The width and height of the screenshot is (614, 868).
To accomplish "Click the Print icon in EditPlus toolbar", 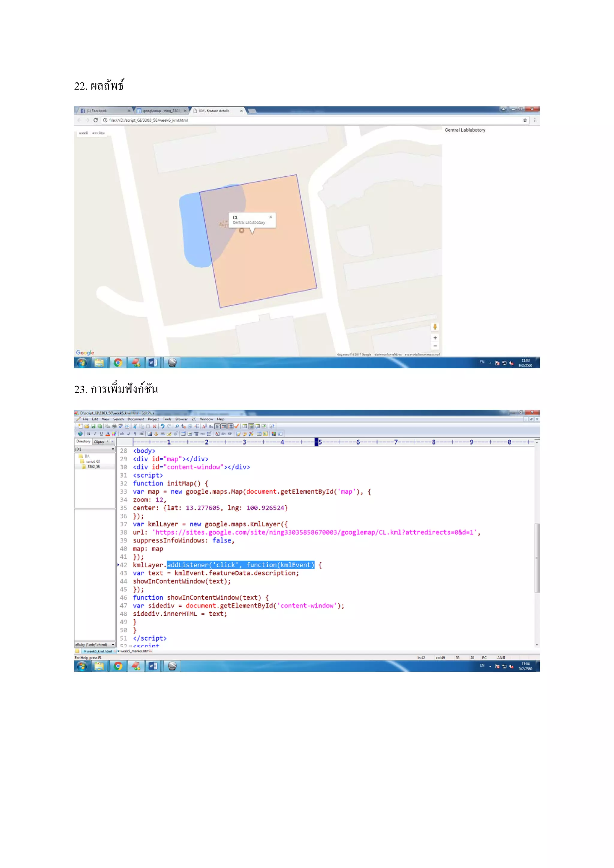I will tap(114, 427).
